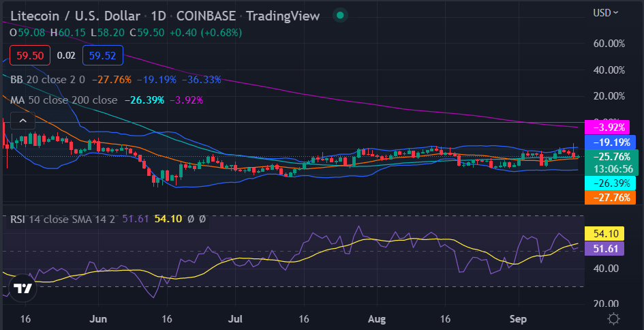Click the orange -27.76% price label

tap(609, 197)
